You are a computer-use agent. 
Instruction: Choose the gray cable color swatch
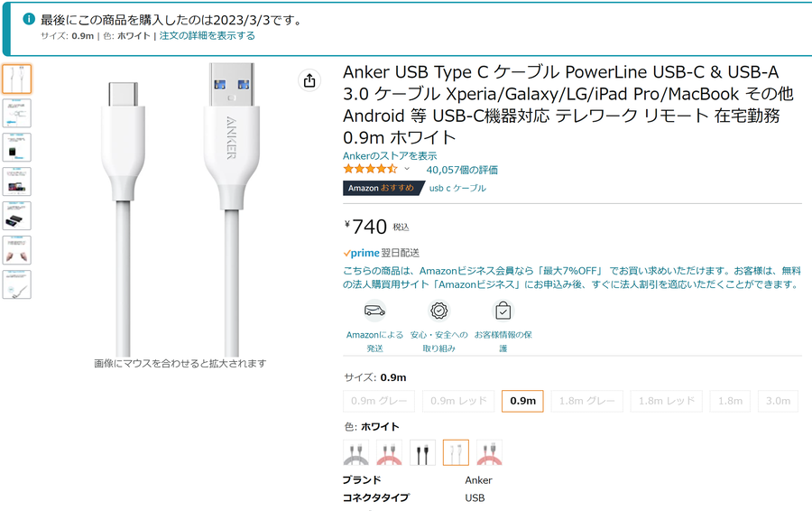click(355, 452)
